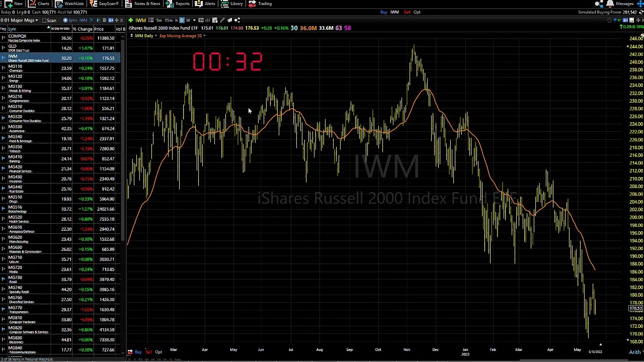This screenshot has width=644, height=362.
Task: Select the MG830 Electronics row
Action: click(60, 340)
